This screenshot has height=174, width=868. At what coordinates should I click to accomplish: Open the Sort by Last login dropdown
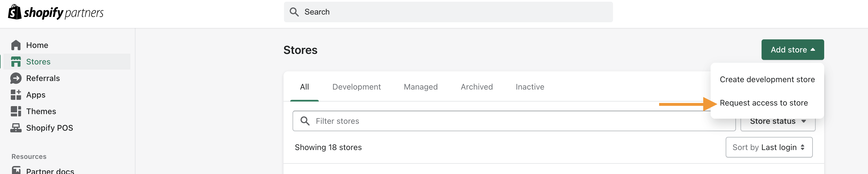coord(769,147)
